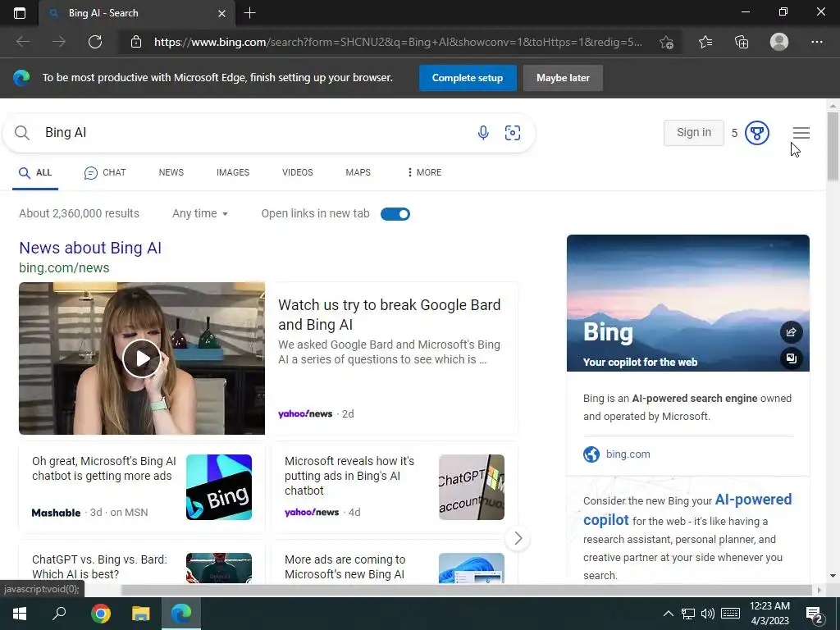Switch to the VIDEOS tab
This screenshot has width=840, height=630.
point(297,172)
